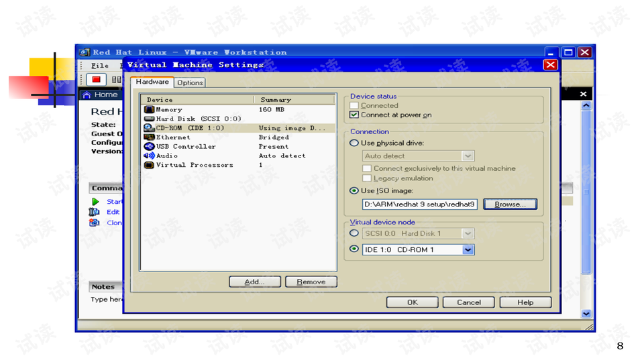Click the Help button
Screen dimensions: 644x362
[x=525, y=302]
